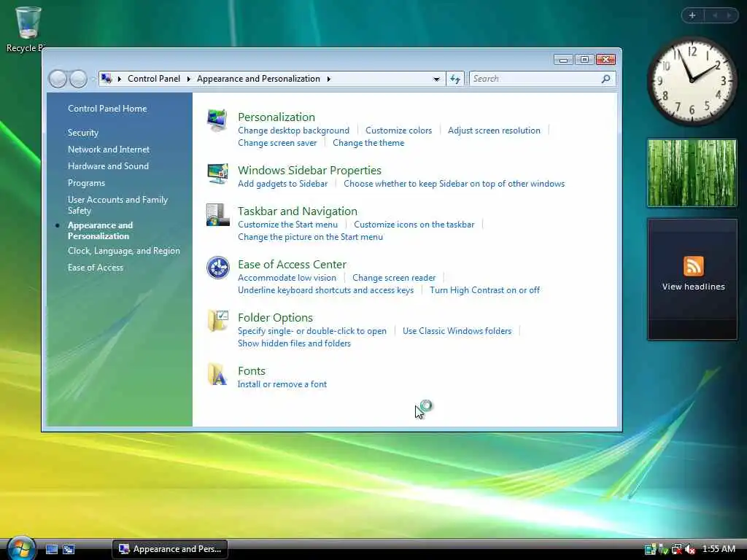The image size is (747, 560).
Task: Click the Back navigation button
Action: [58, 79]
